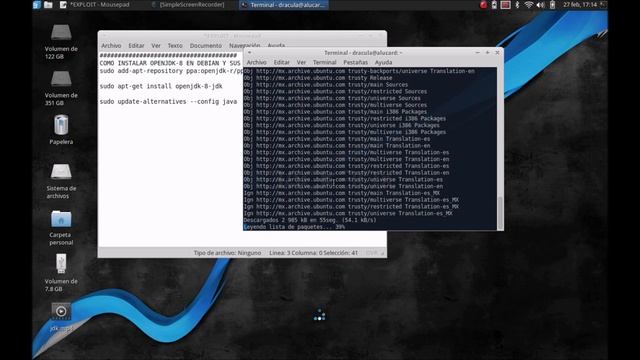Viewport: 640px width, 360px height.
Task: Switch to the EXPLOIT - Mousepad taskbar button
Action: [x=95, y=5]
